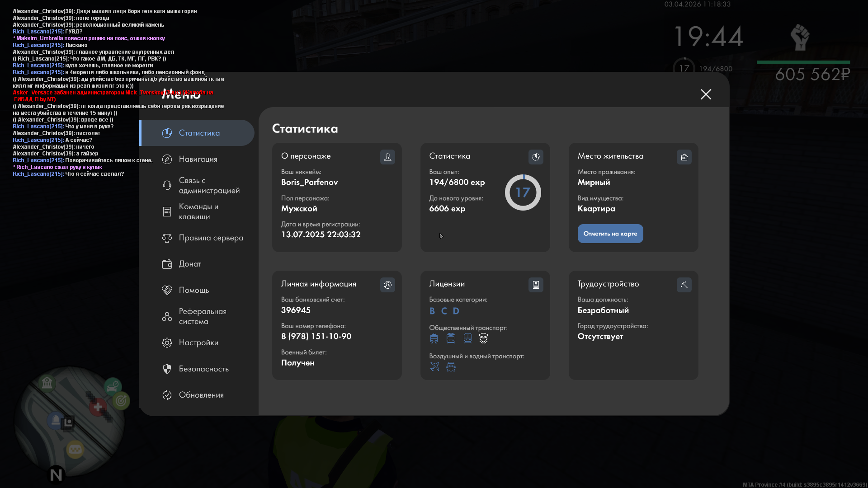
Task: Go to Настройки in the sidebar
Action: point(198,343)
